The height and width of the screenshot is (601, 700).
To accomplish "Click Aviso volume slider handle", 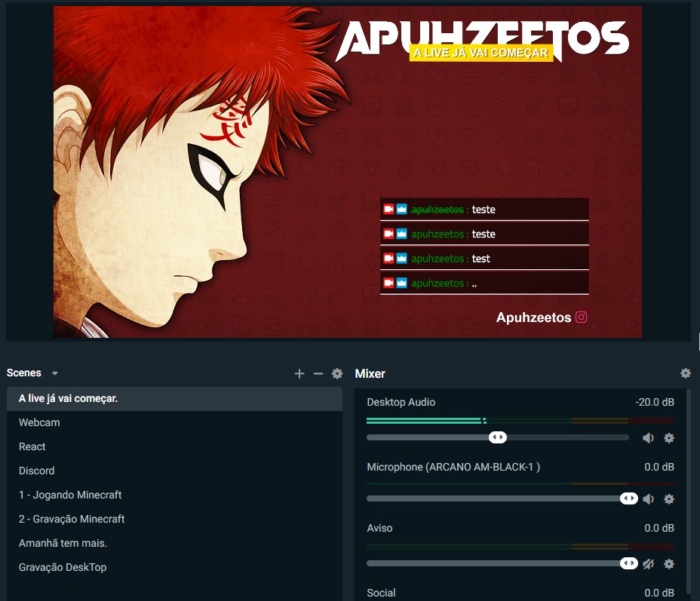I will tap(628, 563).
